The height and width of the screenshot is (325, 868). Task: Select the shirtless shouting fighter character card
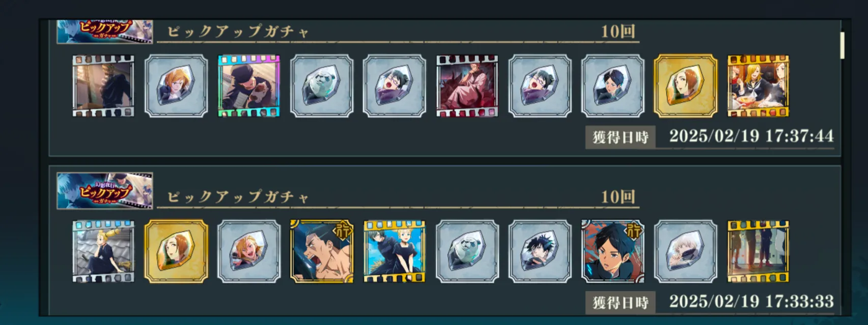click(322, 251)
